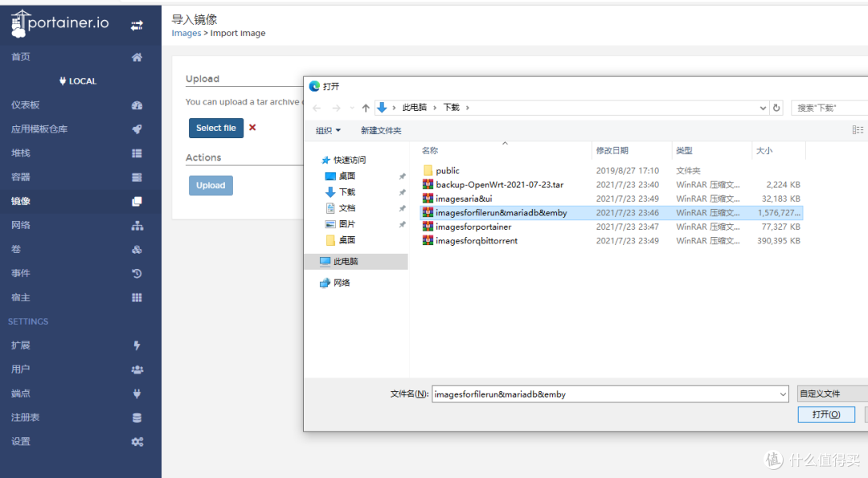Click the bolt icon beside 扩展

(x=137, y=345)
